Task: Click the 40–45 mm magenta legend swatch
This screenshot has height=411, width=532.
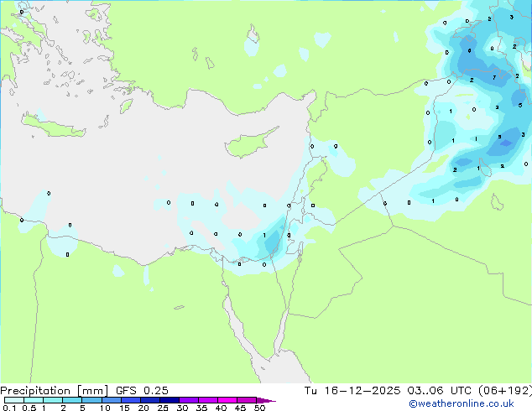Action: [x=227, y=400]
